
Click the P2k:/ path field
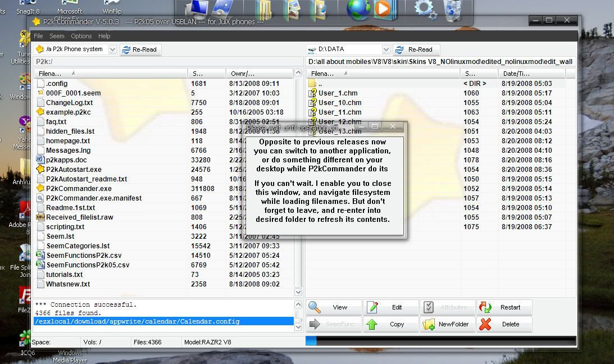(x=169, y=61)
